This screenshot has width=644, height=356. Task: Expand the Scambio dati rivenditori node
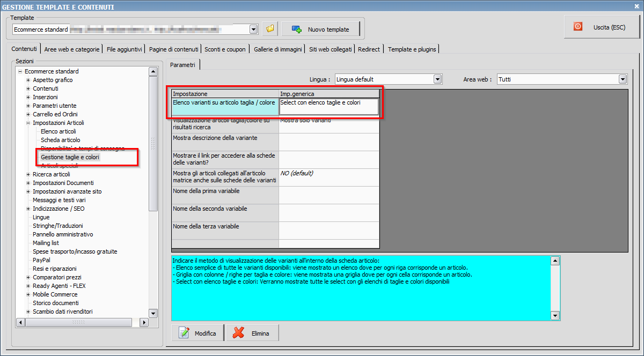(x=28, y=311)
